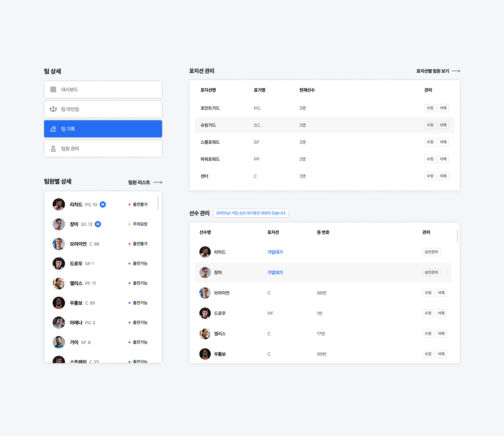Click the N badge next to 장미
The width and height of the screenshot is (504, 436).
[x=98, y=224]
